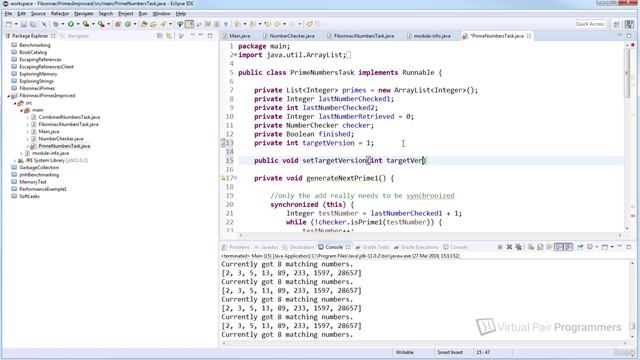Click the Debug bug icon in toolbar

(x=56, y=24)
